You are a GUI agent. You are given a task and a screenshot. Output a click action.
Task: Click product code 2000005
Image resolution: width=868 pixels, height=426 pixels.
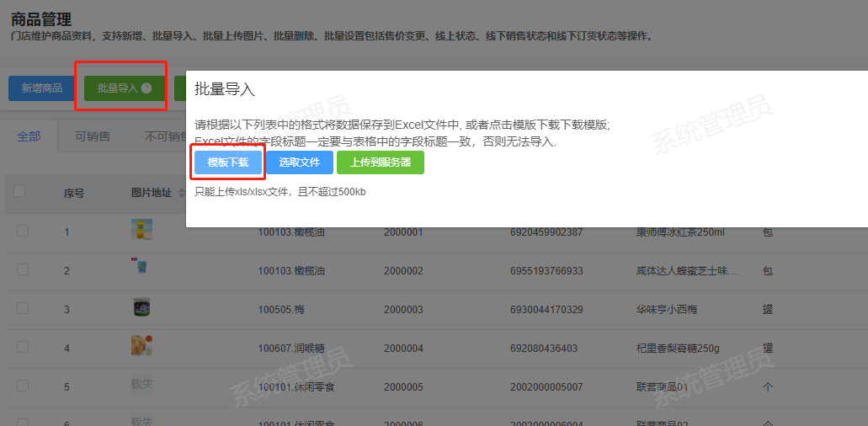pyautogui.click(x=403, y=386)
